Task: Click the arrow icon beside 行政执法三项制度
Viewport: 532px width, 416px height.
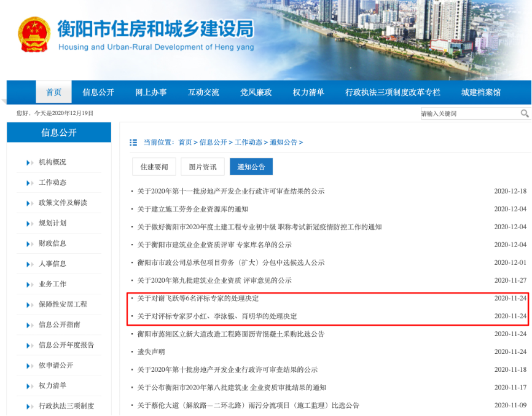Action: point(29,407)
